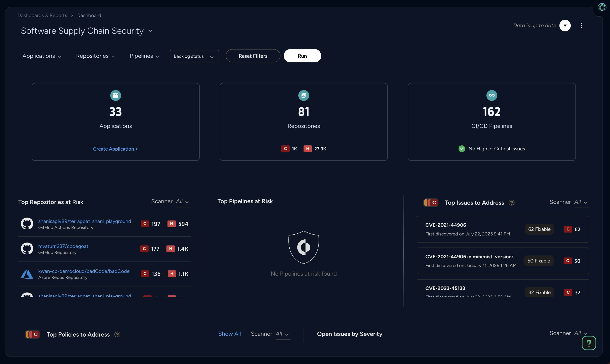Expand the Software Supply Chain Security dashboard selector
This screenshot has height=364, width=610.
click(x=151, y=31)
